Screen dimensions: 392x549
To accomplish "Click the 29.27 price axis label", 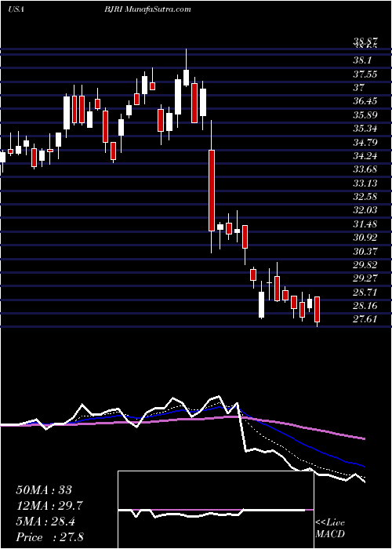I will (365, 278).
